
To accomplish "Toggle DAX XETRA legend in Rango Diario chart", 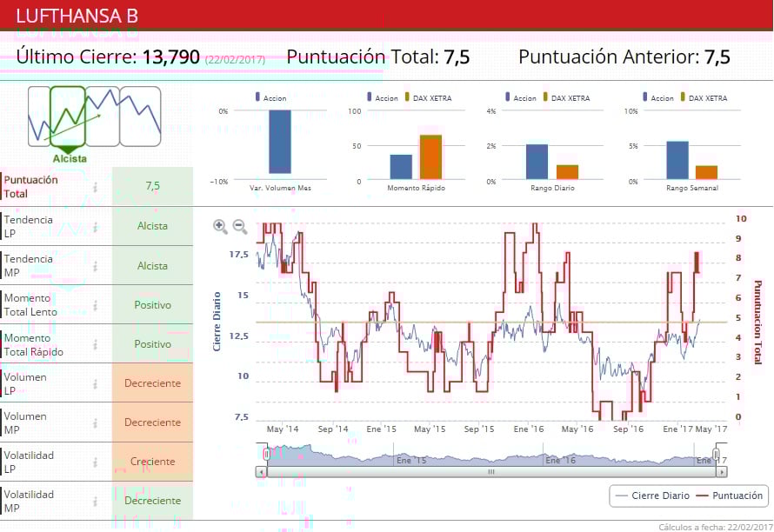I will [x=566, y=97].
